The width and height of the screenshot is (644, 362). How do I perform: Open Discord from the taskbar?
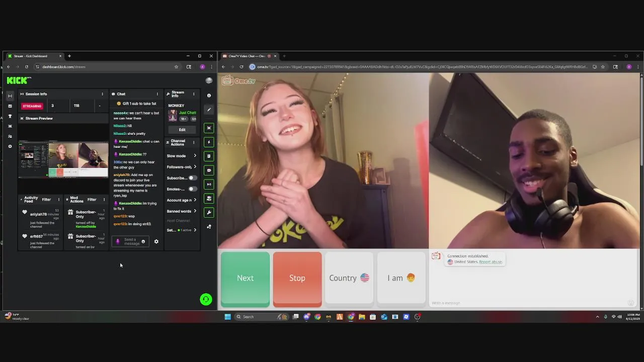(x=306, y=317)
